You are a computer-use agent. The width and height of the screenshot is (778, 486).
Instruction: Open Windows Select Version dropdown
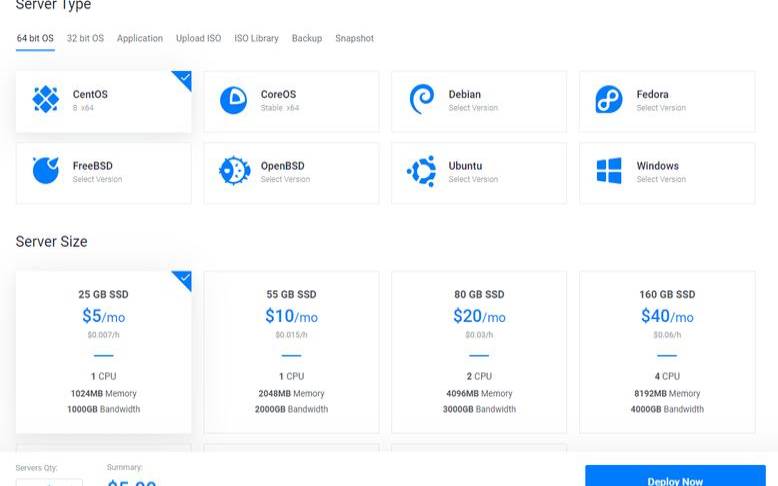click(x=661, y=179)
